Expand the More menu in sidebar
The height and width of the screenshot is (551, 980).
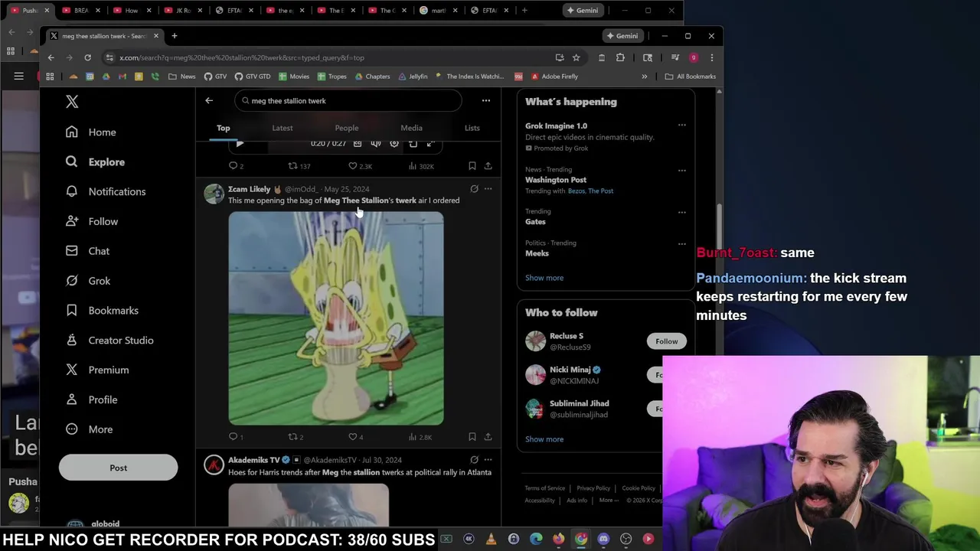(90, 429)
